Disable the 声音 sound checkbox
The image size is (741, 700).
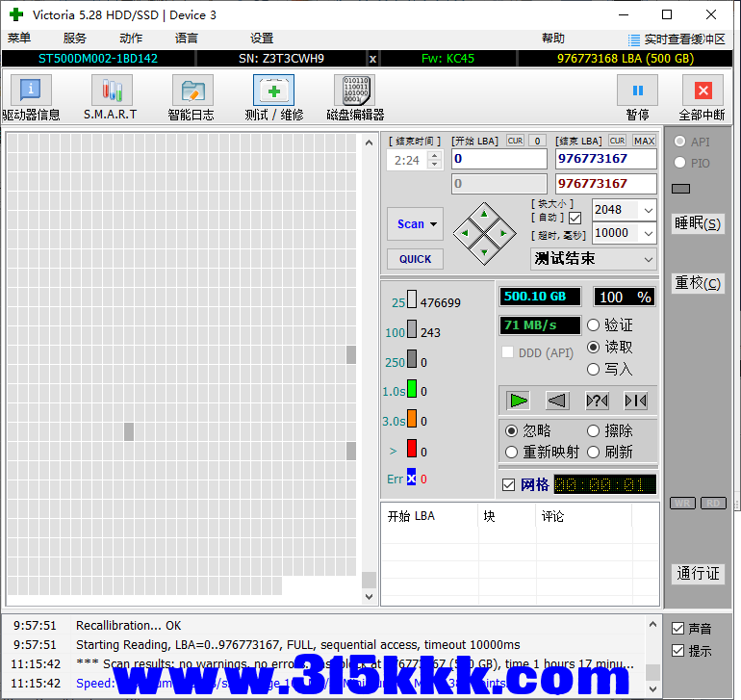678,629
